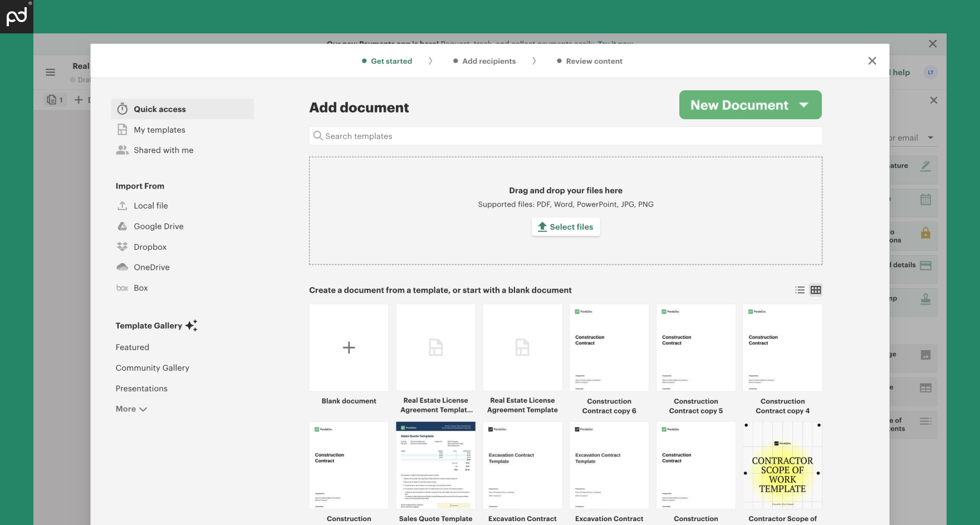Import from Local file
Viewport: 980px width, 525px height.
click(x=150, y=206)
